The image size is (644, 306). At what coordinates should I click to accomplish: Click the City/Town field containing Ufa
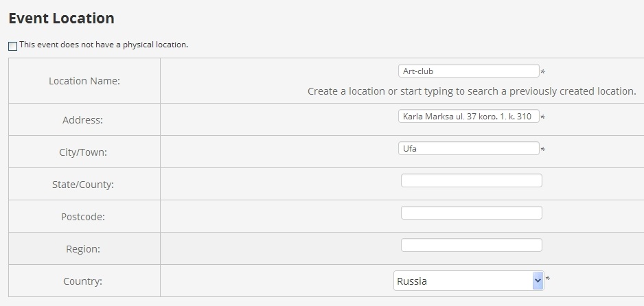468,148
